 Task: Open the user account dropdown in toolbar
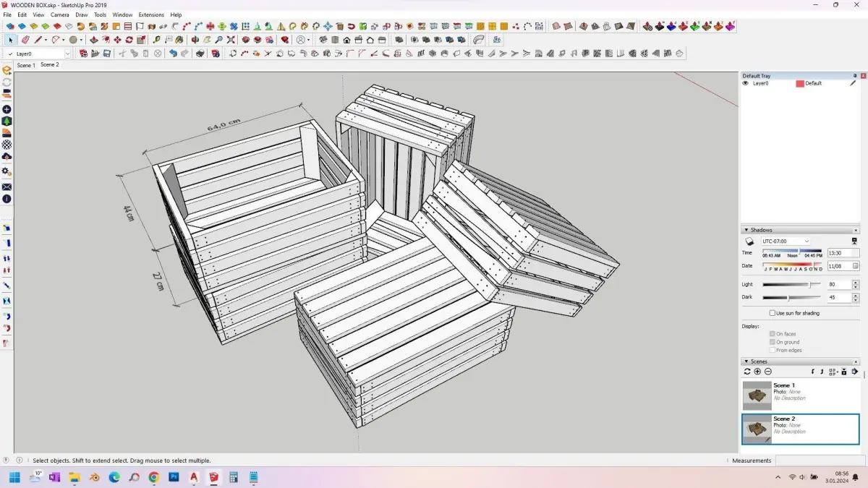[x=308, y=40]
